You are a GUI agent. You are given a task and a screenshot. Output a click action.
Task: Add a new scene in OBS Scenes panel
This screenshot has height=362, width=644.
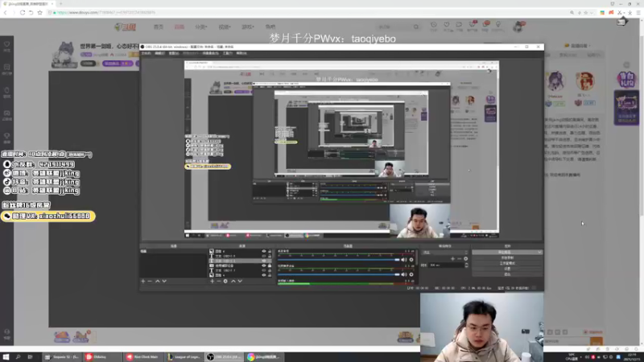click(x=143, y=281)
